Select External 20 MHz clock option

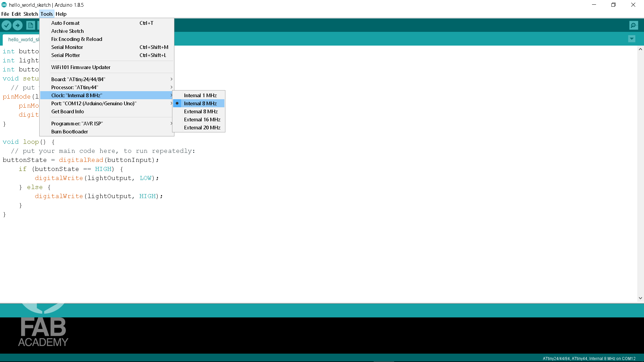(199, 128)
